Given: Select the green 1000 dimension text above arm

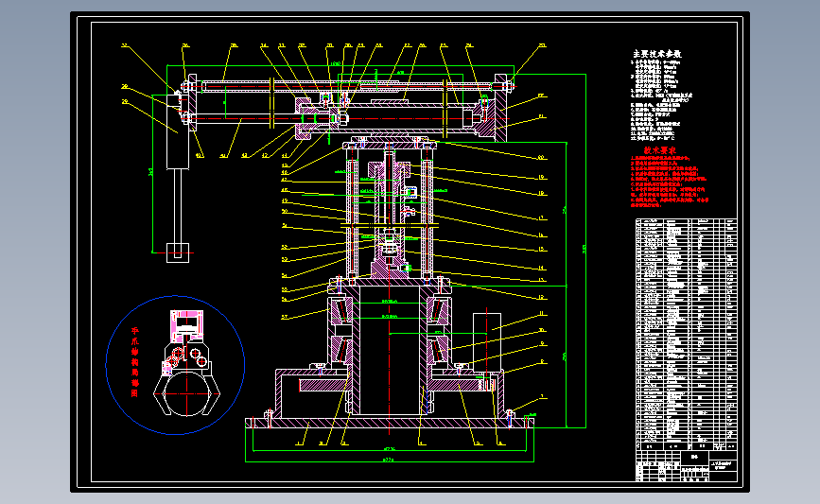Looking at the screenshot, I should click(x=335, y=63).
